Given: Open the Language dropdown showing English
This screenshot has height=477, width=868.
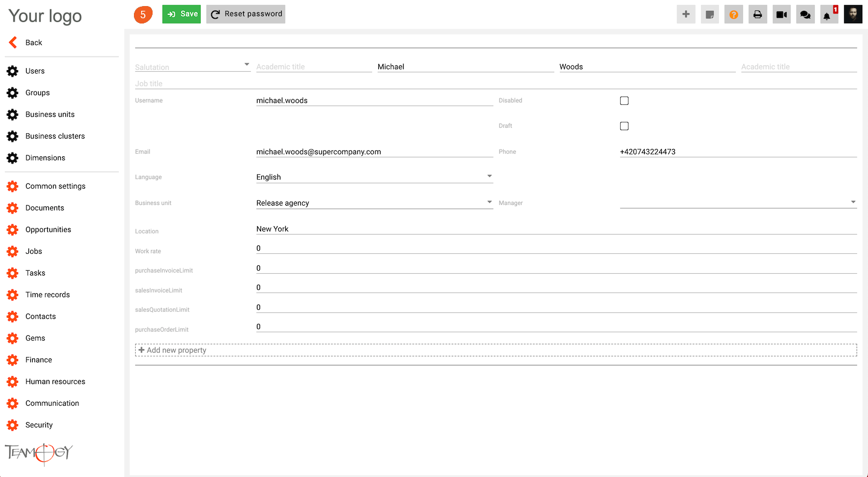Looking at the screenshot, I should point(375,177).
